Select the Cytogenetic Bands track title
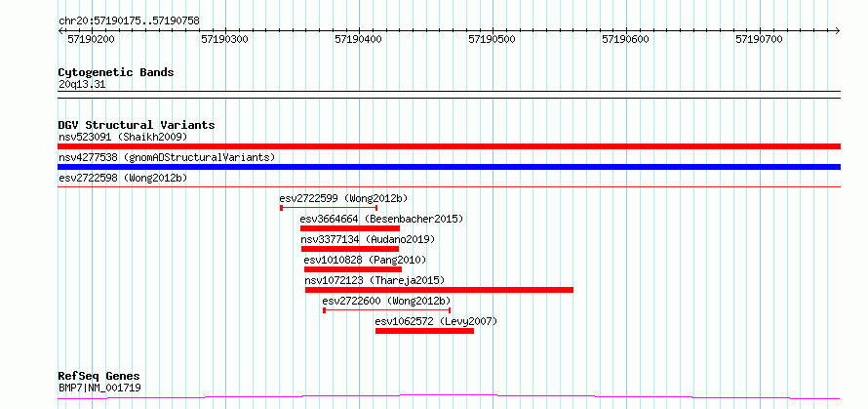 click(116, 72)
